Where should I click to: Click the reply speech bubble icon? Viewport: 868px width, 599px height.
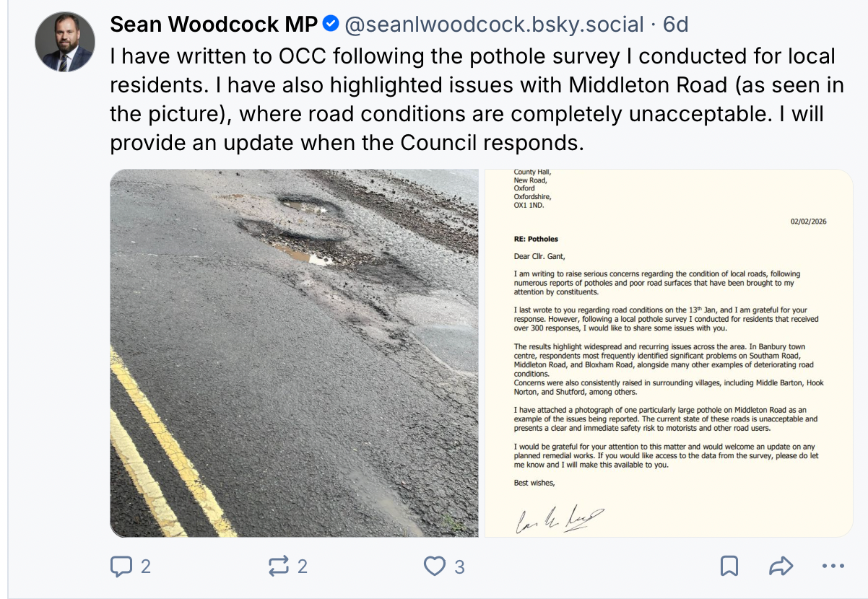(121, 567)
